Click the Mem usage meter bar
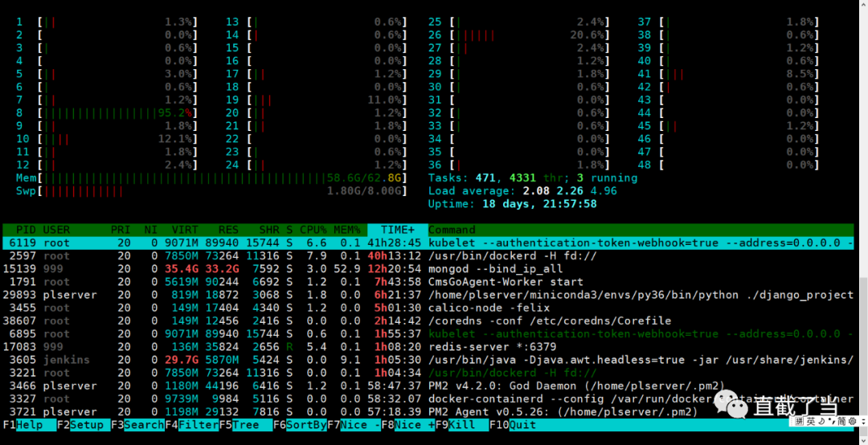This screenshot has width=868, height=445. [212, 178]
